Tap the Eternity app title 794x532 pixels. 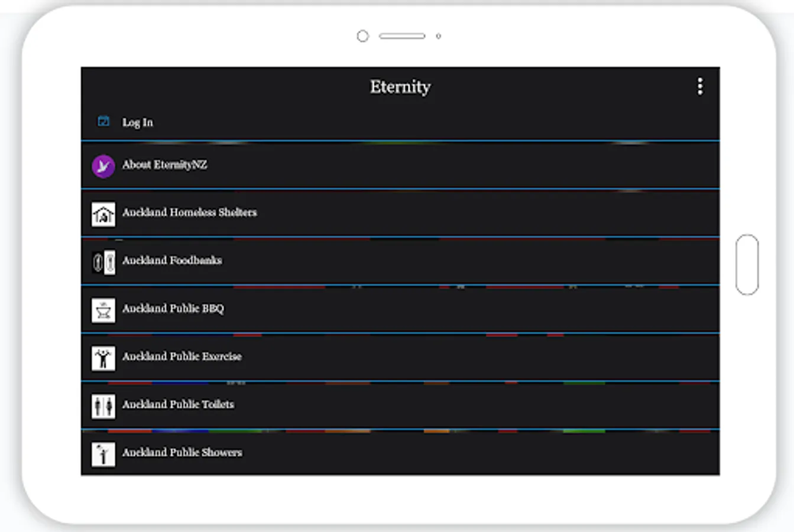(400, 87)
